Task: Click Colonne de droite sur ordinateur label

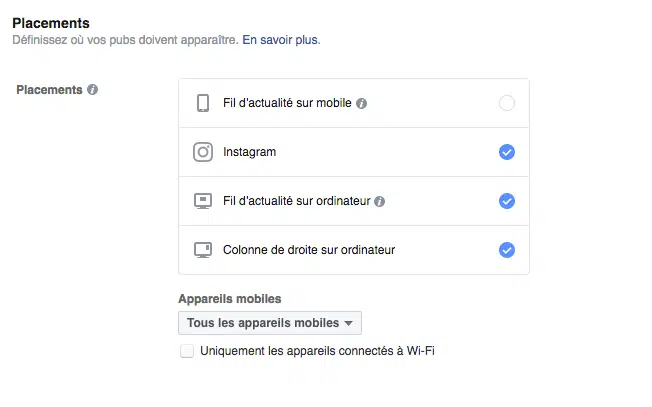Action: tap(316, 250)
